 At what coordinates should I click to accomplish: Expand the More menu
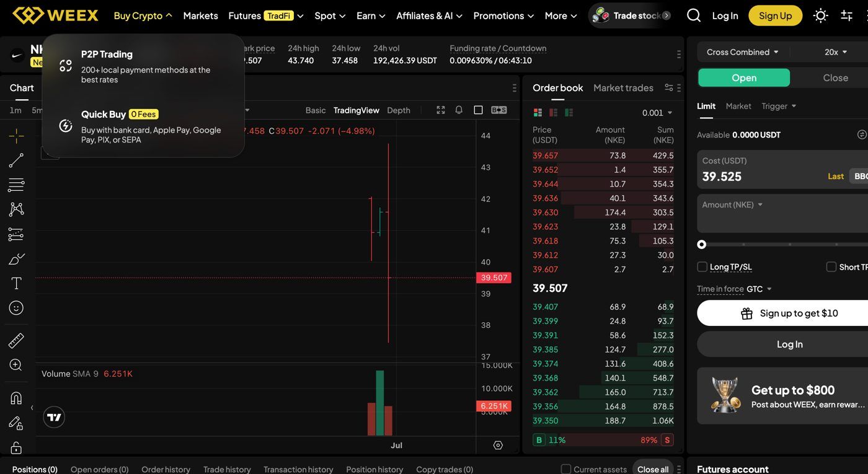[x=561, y=15]
